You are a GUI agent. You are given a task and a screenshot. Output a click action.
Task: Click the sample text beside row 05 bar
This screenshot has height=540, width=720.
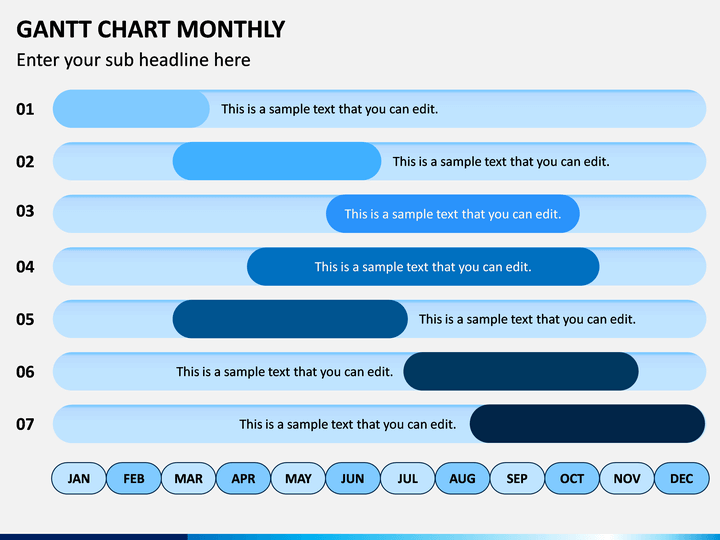pyautogui.click(x=527, y=319)
